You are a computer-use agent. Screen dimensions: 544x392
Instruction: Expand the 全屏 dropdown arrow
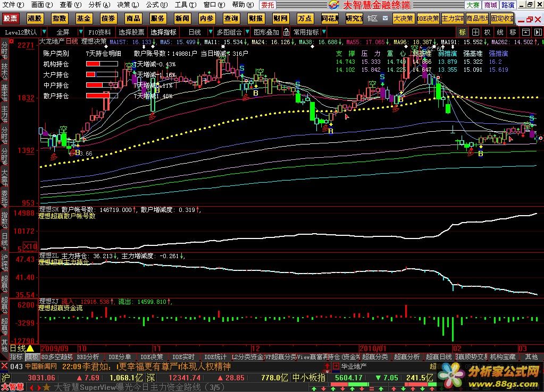[x=80, y=32]
